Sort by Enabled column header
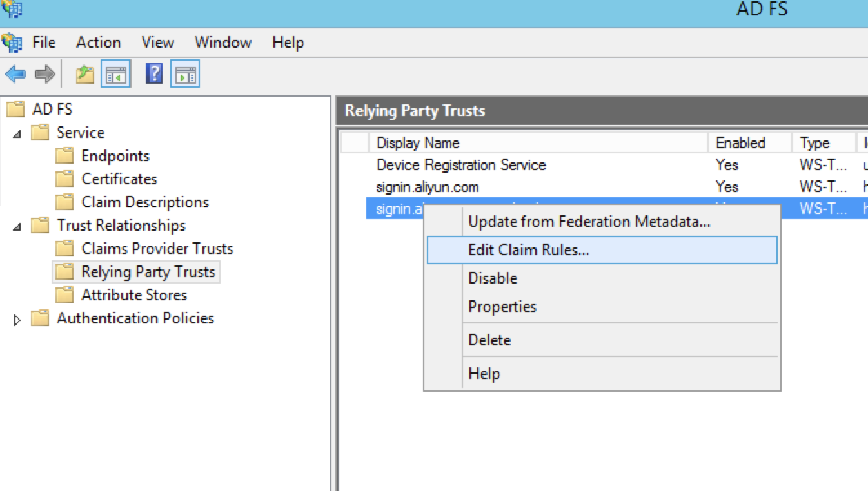The width and height of the screenshot is (868, 491). click(749, 143)
